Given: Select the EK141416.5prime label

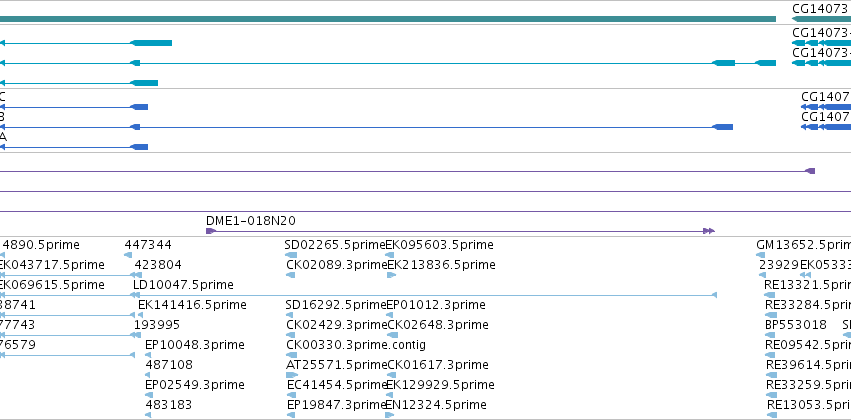Looking at the screenshot, I should point(192,305).
